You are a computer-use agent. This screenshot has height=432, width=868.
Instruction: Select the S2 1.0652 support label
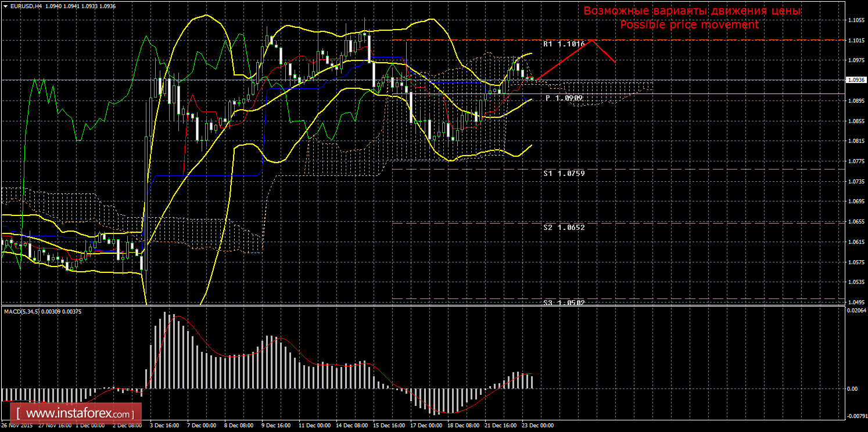point(564,227)
